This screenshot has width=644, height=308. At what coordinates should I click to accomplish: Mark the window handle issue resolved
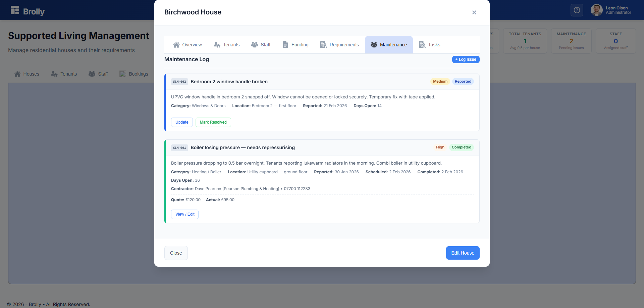[213, 122]
